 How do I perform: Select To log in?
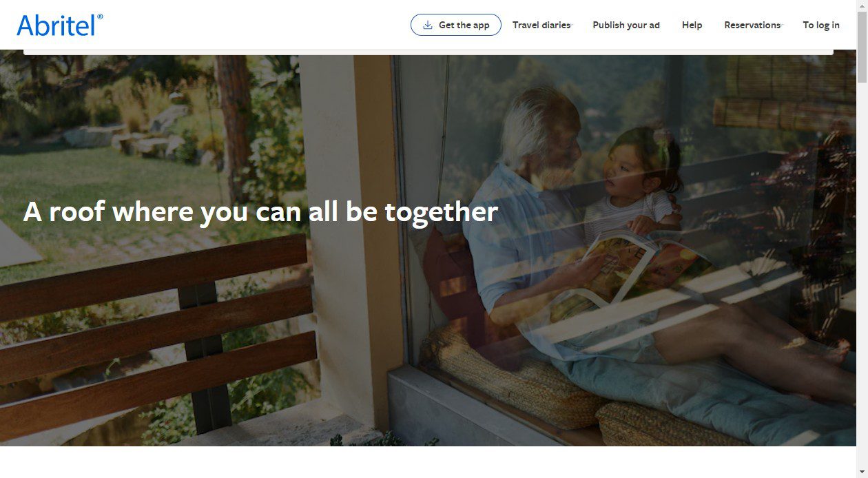821,25
